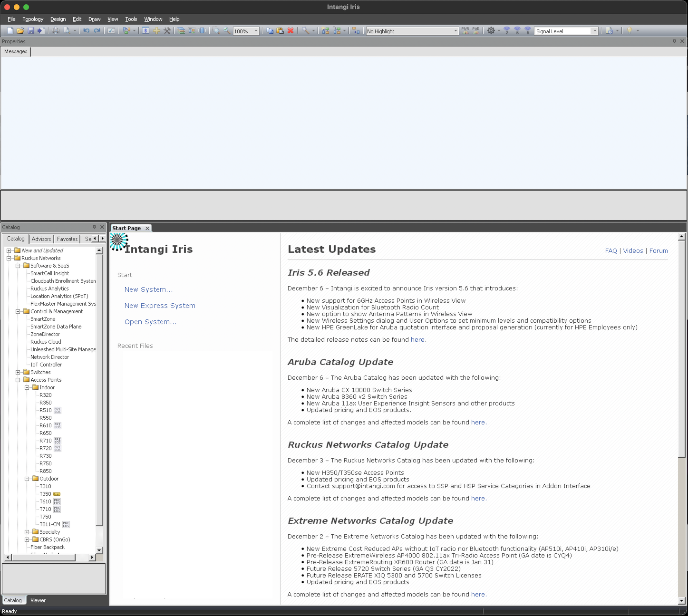
Task: Select the SmartZone tree item
Action: (x=43, y=319)
